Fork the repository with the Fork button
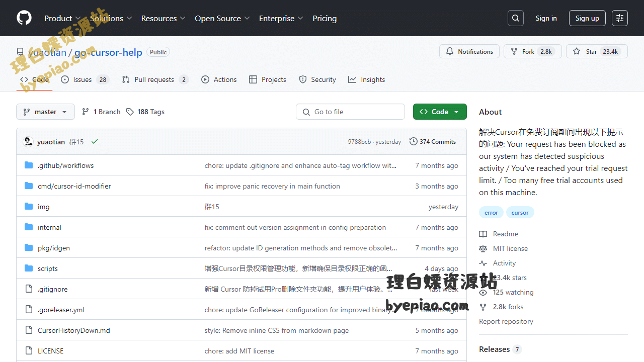 point(532,51)
